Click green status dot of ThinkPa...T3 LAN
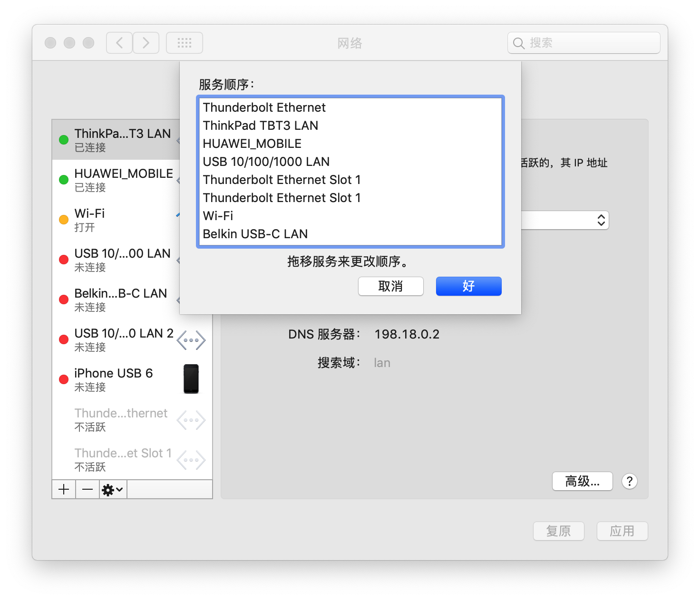The height and width of the screenshot is (600, 700). pos(64,140)
